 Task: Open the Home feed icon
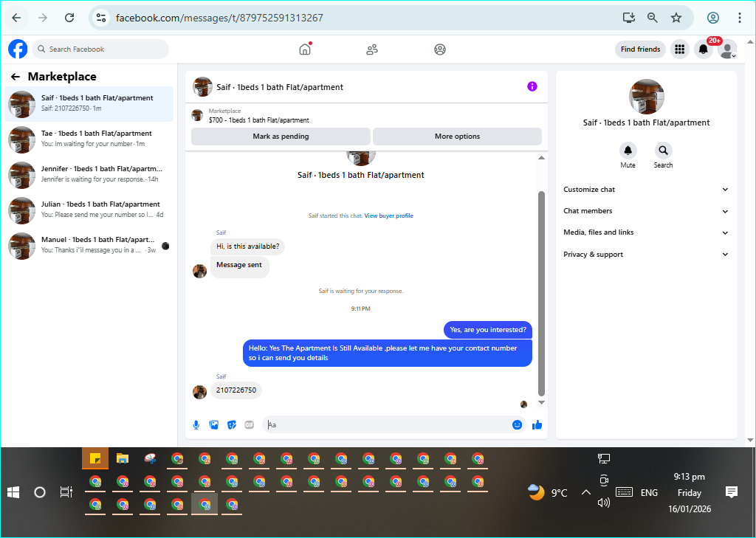(305, 49)
